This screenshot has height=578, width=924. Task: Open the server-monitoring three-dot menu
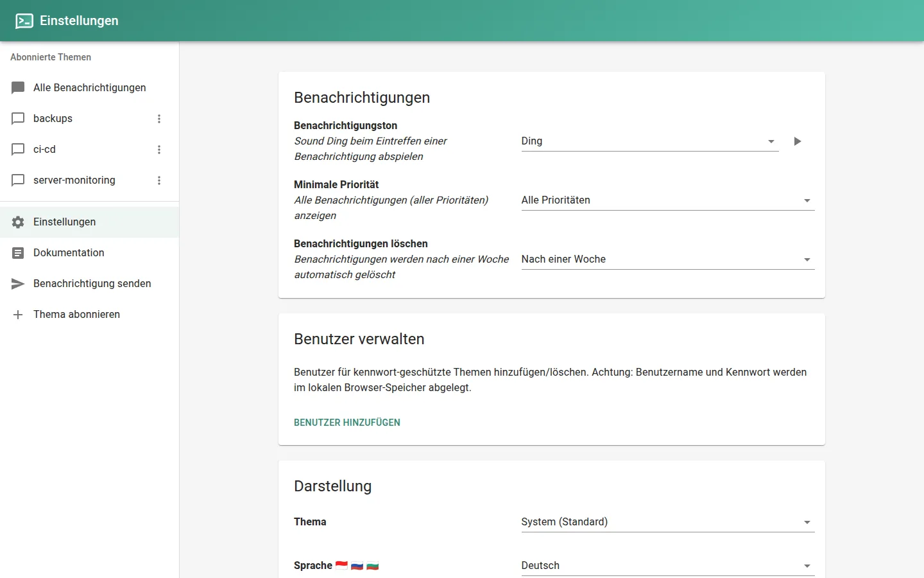pos(159,180)
